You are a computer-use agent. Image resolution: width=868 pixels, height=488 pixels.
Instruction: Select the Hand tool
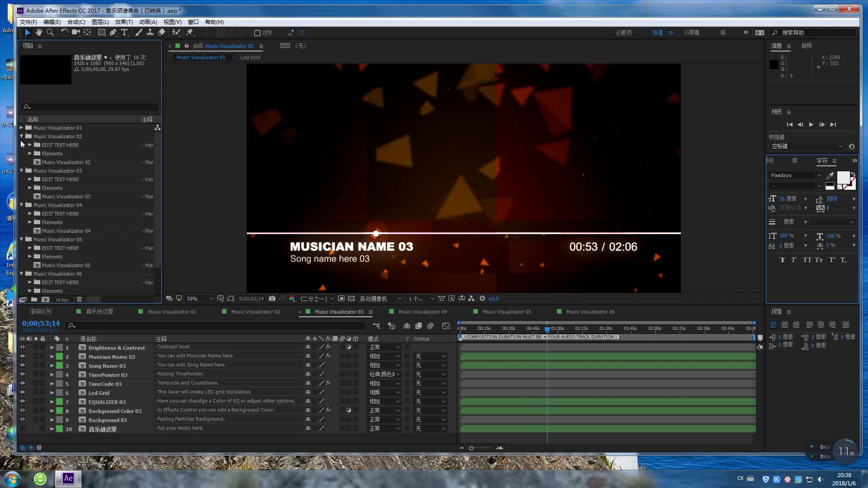point(39,33)
